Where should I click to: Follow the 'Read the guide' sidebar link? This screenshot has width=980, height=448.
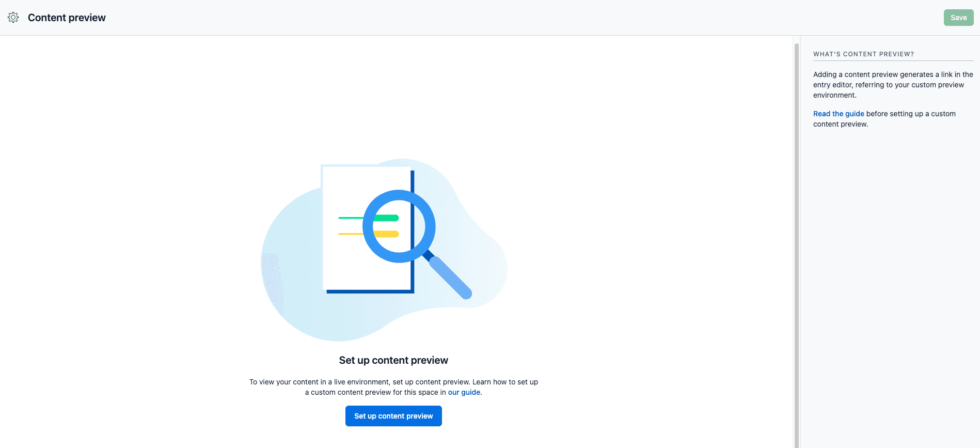click(x=839, y=114)
